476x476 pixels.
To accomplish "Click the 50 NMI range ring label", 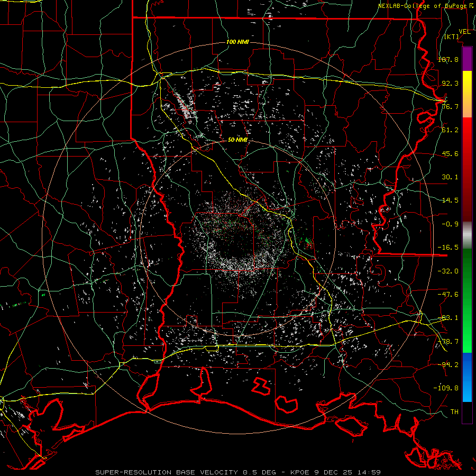I will (x=237, y=140).
